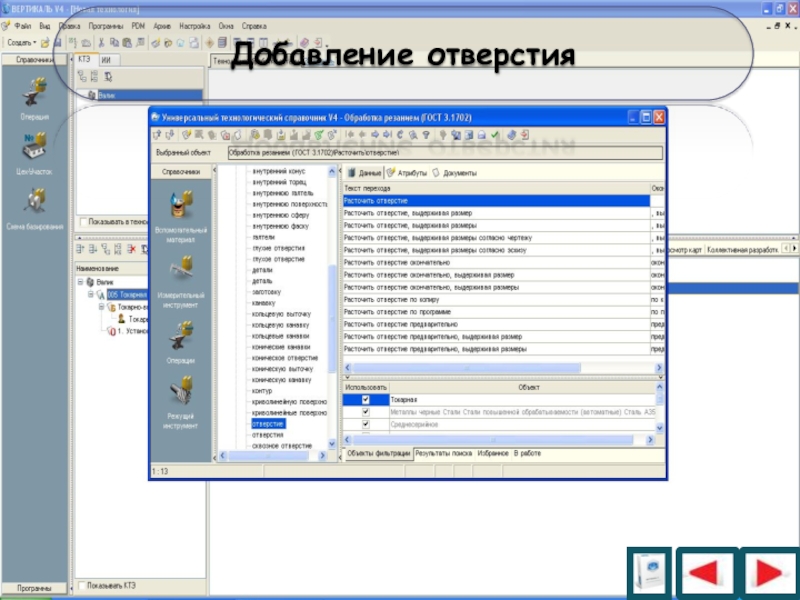Viewport: 800px width, 600px height.
Task: Click the presentation home book button
Action: (649, 572)
